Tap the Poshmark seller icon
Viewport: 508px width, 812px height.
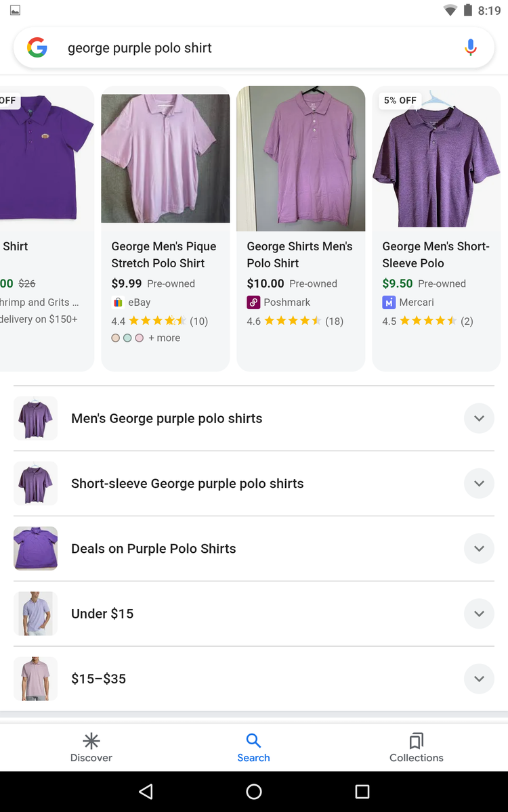pyautogui.click(x=253, y=302)
